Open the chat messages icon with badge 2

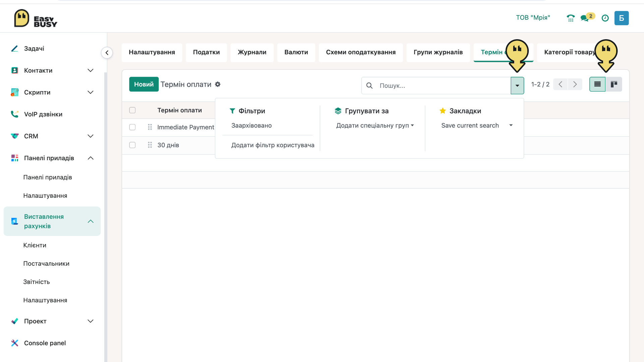pyautogui.click(x=587, y=17)
